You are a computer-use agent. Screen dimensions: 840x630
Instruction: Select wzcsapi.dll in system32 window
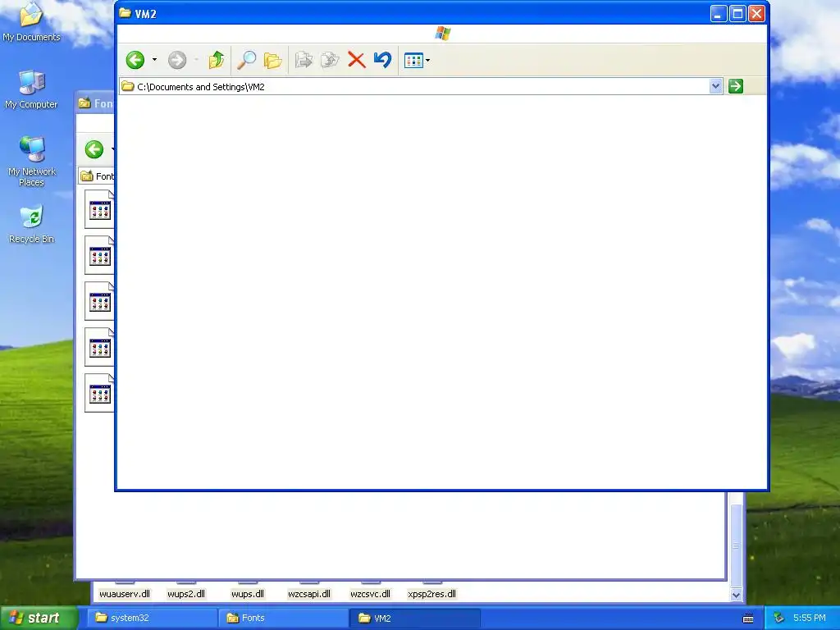click(309, 594)
